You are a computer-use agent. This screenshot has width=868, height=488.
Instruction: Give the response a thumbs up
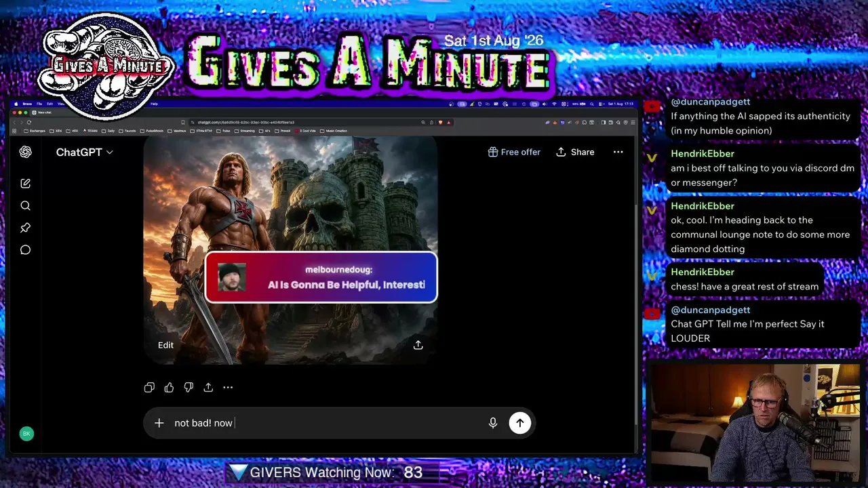(x=169, y=388)
